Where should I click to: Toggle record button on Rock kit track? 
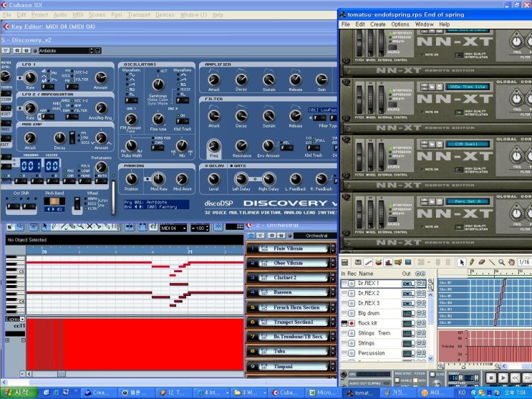(352, 323)
